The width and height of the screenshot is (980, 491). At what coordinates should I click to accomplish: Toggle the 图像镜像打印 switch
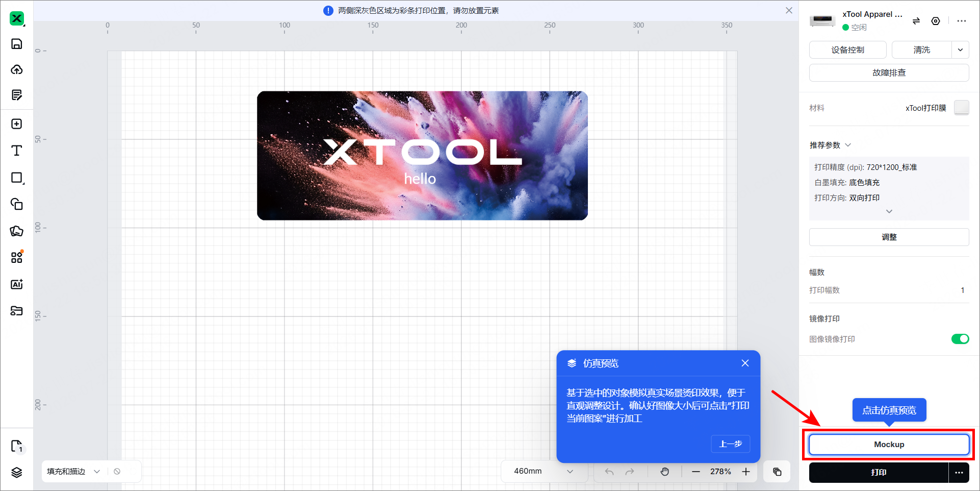(960, 339)
